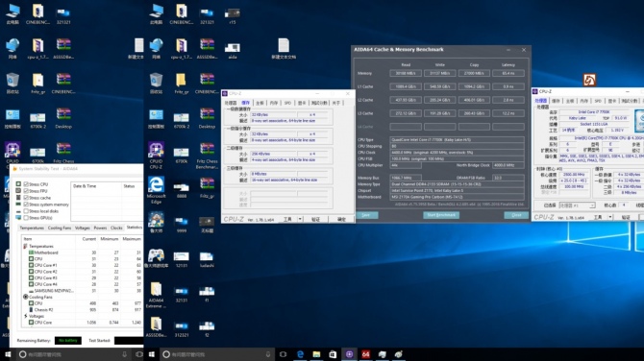Open 工具 dropdown arrow in CPU-Z cache window

(x=300, y=219)
